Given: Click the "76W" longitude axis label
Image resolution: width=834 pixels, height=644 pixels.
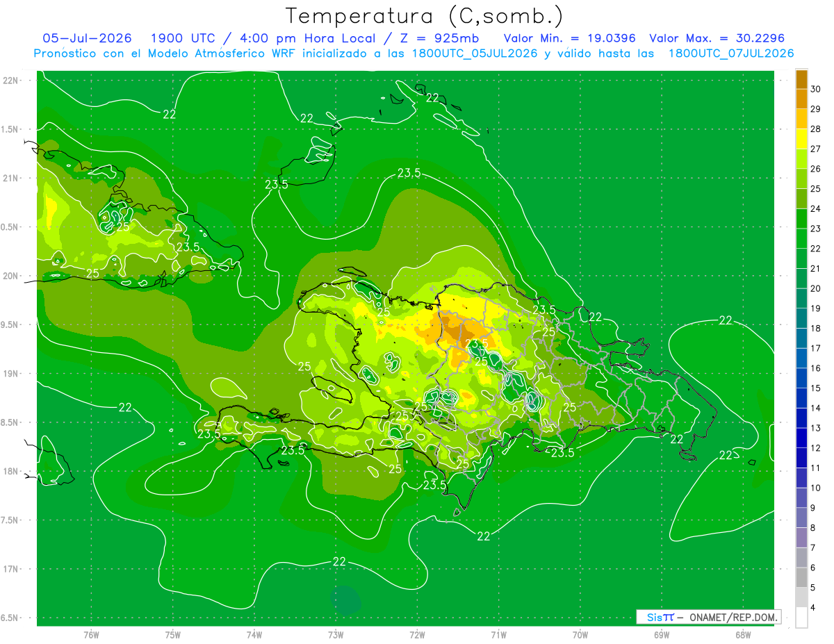Looking at the screenshot, I should pyautogui.click(x=91, y=634).
